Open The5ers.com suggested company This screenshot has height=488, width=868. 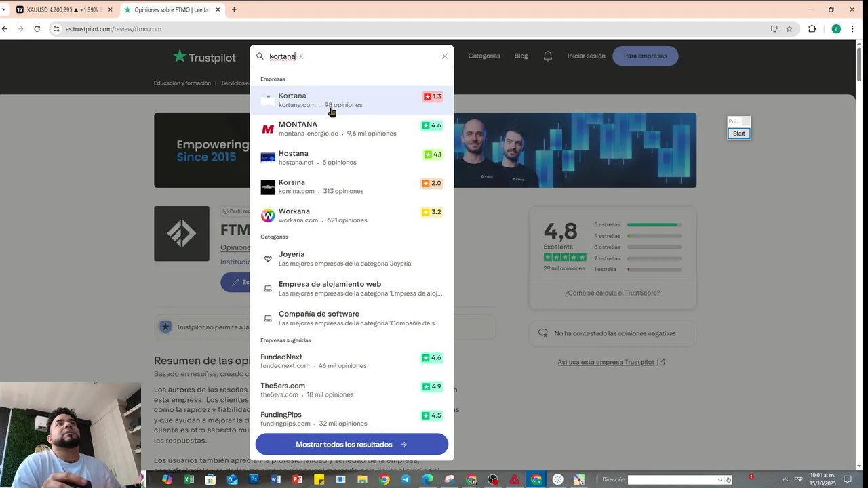(x=352, y=390)
